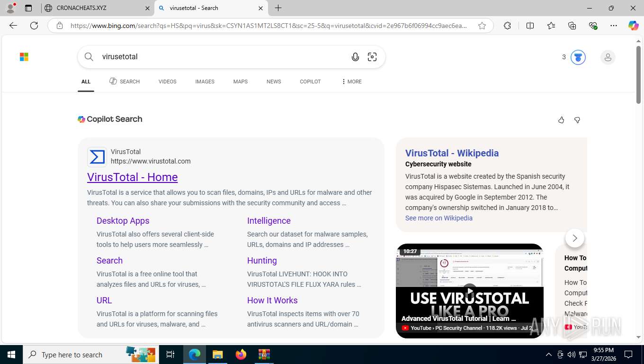Advance carousel with right chevron arrow

pyautogui.click(x=575, y=238)
